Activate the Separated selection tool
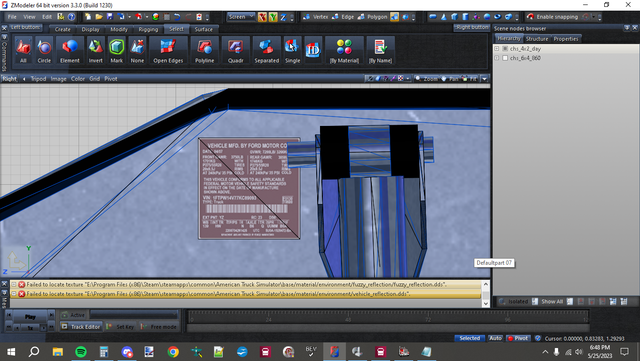Screen dimensions: 640x361 (x=267, y=50)
